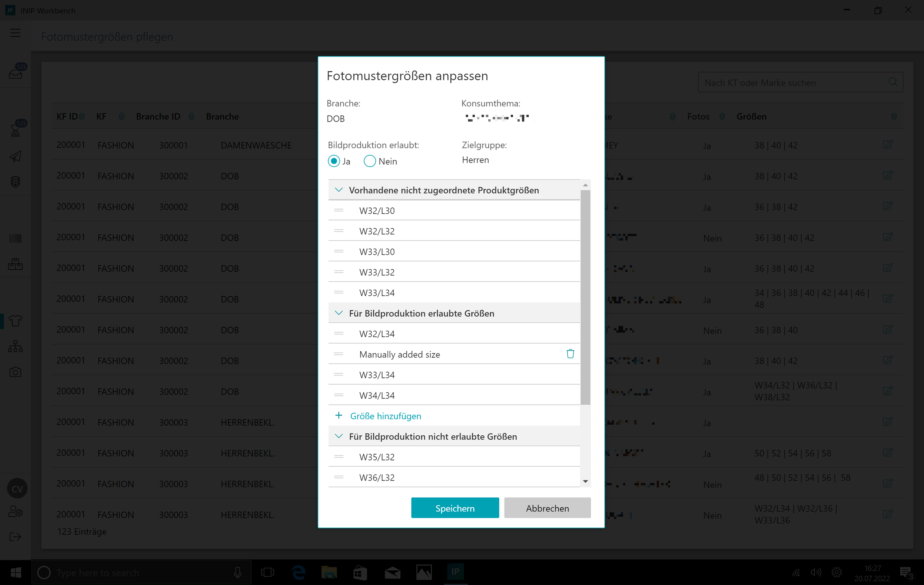Image resolution: width=924 pixels, height=585 pixels.
Task: Open the T-shirt icon in sidebar
Action: (16, 320)
